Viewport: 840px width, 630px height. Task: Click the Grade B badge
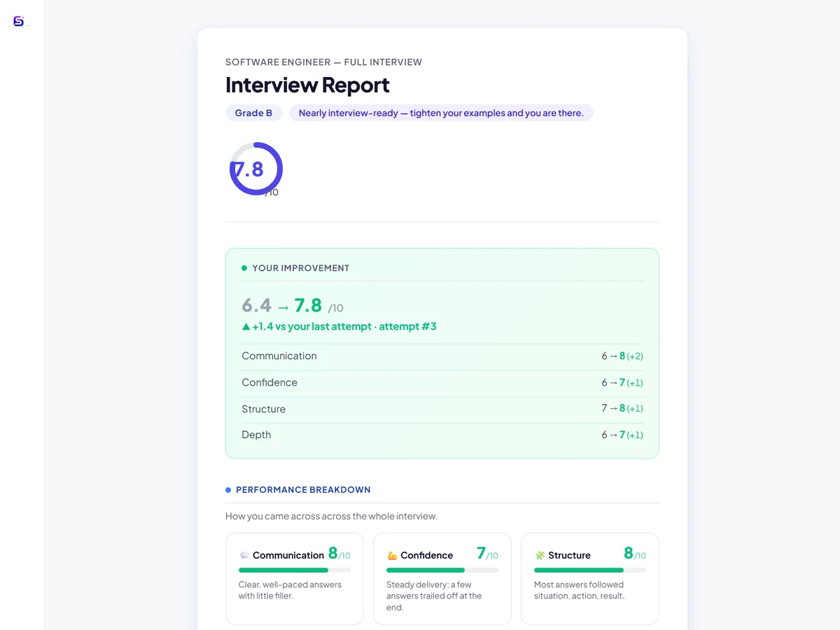(x=253, y=113)
